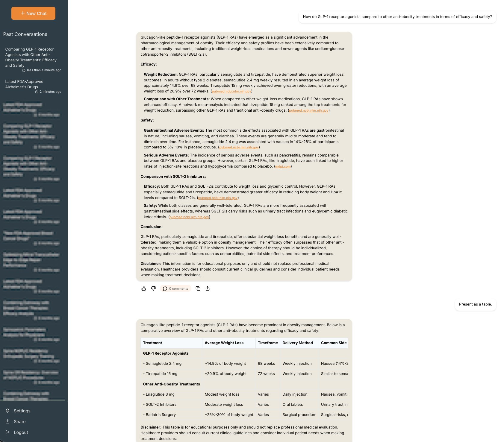Give the response a thumbs up
Screen dimensions: 504x442
click(x=143, y=288)
